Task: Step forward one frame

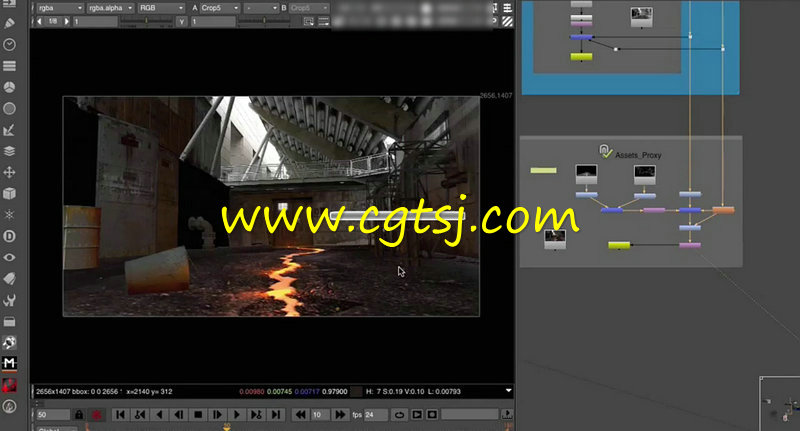Action: coord(217,415)
